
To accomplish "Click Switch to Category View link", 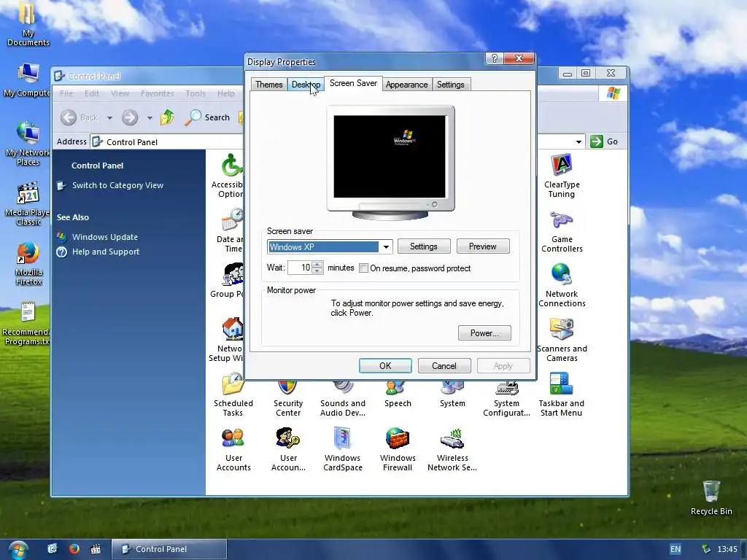I will [x=117, y=185].
